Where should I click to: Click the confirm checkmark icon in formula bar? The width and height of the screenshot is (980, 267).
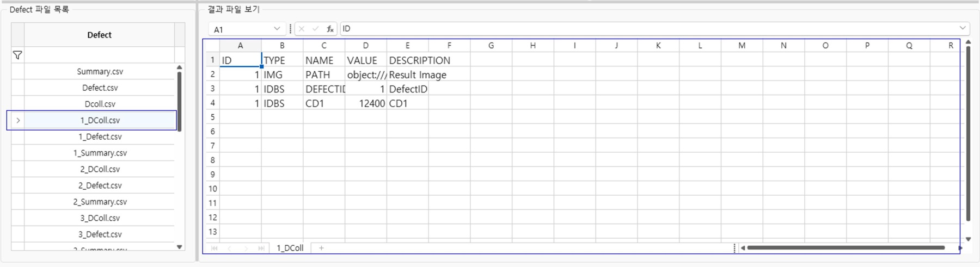click(x=316, y=29)
